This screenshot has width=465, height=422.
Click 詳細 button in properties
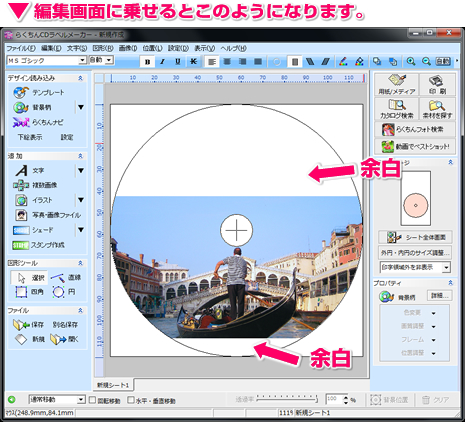(x=440, y=296)
